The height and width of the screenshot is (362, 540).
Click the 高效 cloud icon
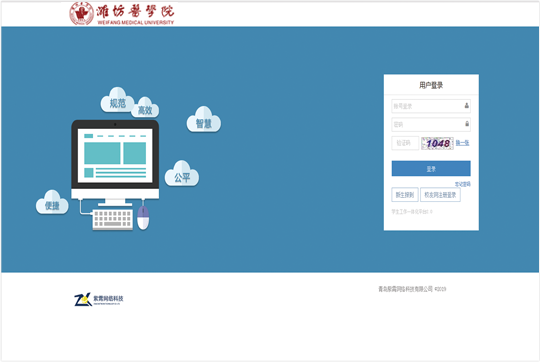coord(146,108)
